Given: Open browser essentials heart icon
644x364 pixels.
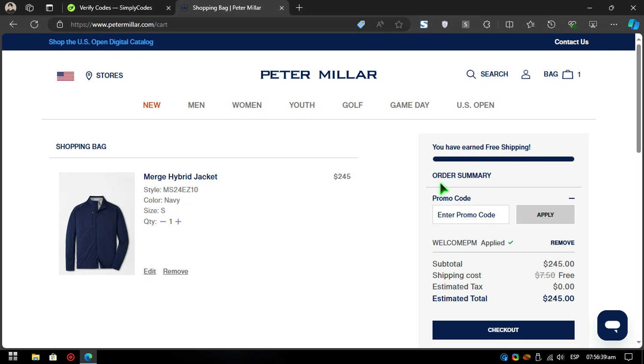Looking at the screenshot, I should tap(572, 24).
